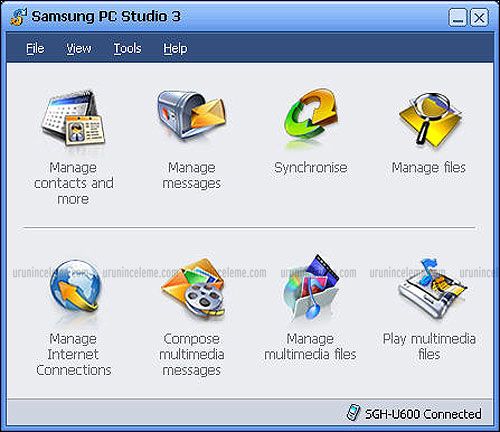Start the Synchronise arrows icon
This screenshot has width=500, height=432.
click(311, 115)
